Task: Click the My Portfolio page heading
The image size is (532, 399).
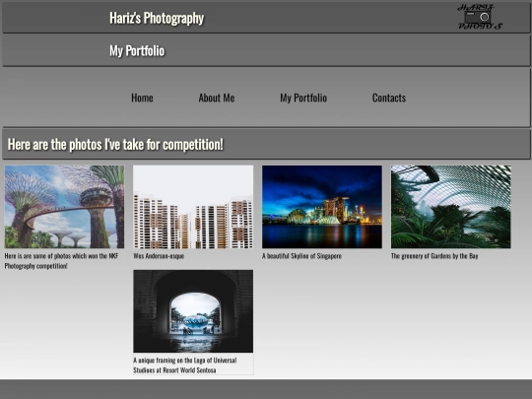Action: pyautogui.click(x=137, y=51)
